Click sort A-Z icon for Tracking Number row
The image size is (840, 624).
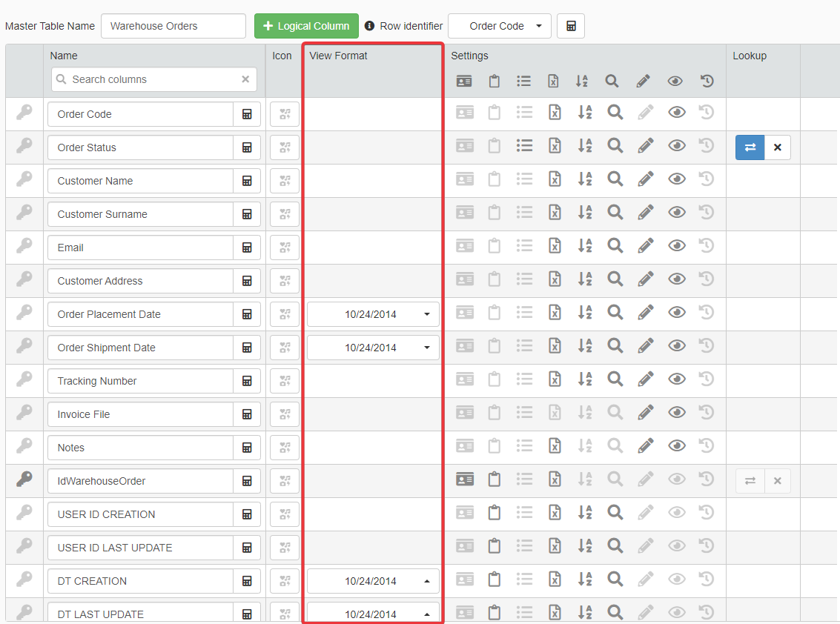coord(584,379)
